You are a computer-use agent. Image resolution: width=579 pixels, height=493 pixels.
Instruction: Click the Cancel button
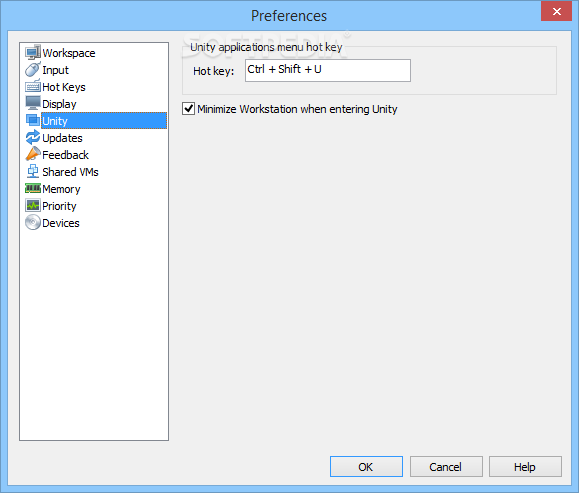[446, 466]
